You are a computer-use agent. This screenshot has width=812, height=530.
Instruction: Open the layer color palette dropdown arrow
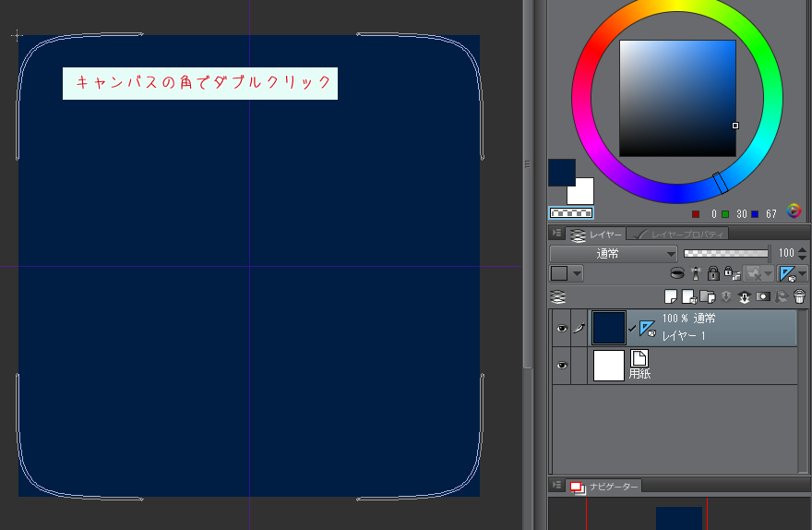pyautogui.click(x=577, y=273)
